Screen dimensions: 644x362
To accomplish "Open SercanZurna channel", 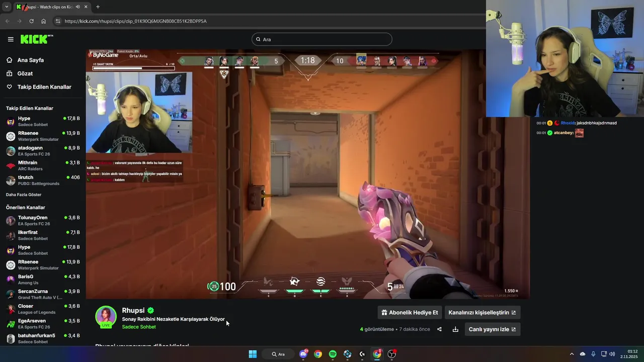I will point(43,294).
